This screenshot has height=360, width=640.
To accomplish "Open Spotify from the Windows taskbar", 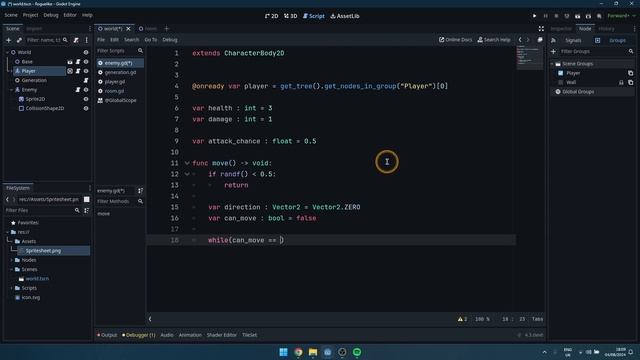I will tap(357, 352).
